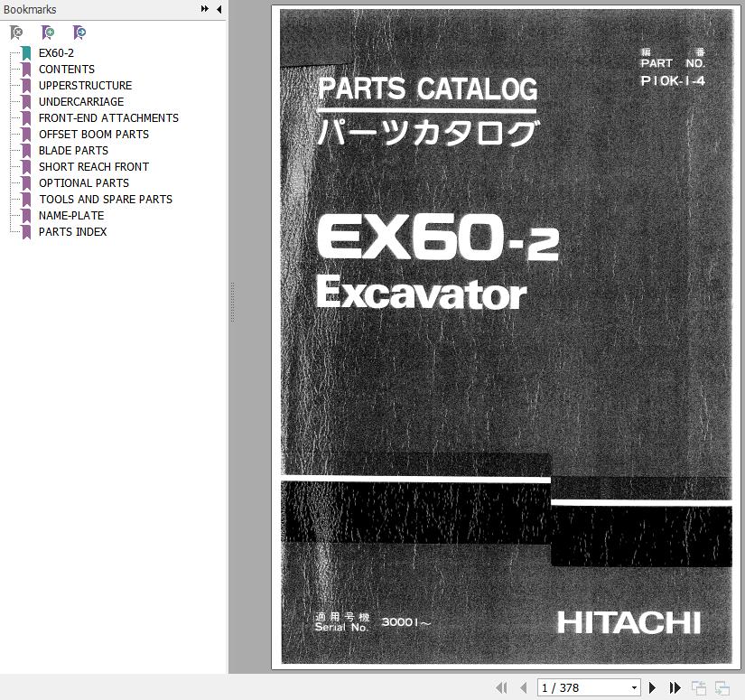745x700 pixels.
Task: Jump to the last page
Action: pos(675,687)
